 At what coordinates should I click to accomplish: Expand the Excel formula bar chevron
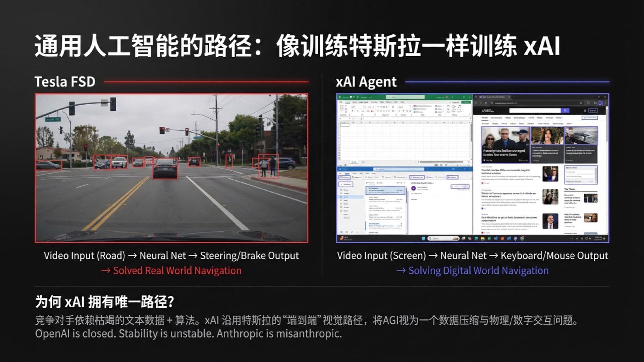[x=470, y=118]
